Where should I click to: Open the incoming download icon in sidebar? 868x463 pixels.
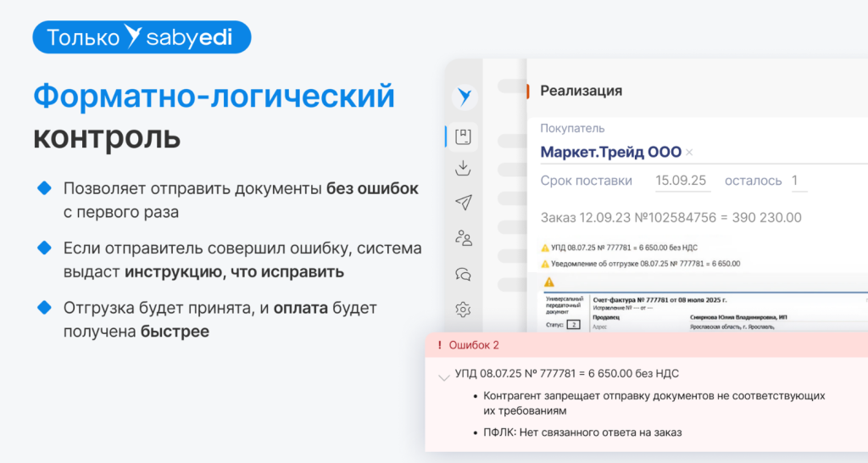click(x=463, y=169)
